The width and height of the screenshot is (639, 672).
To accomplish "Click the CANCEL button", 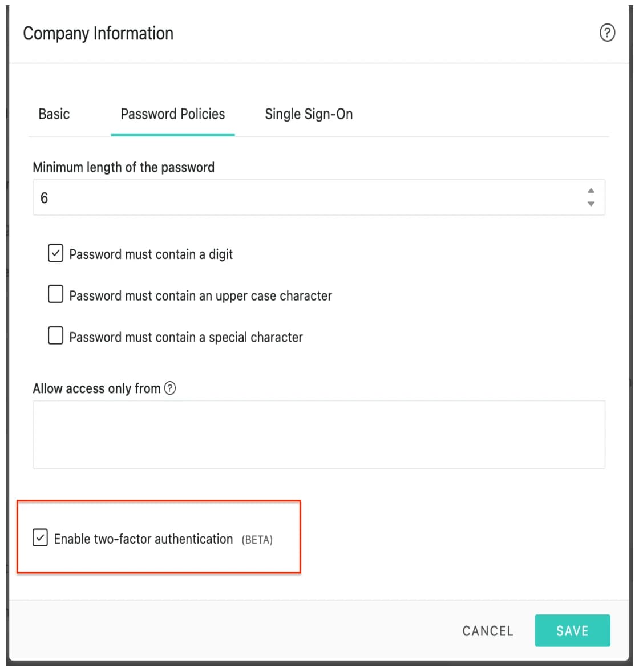I will coord(488,631).
